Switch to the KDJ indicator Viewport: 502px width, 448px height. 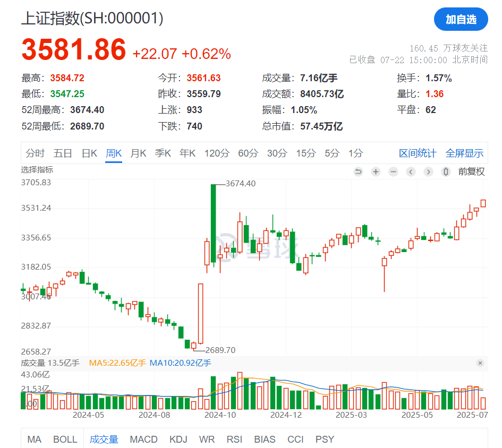[178, 440]
